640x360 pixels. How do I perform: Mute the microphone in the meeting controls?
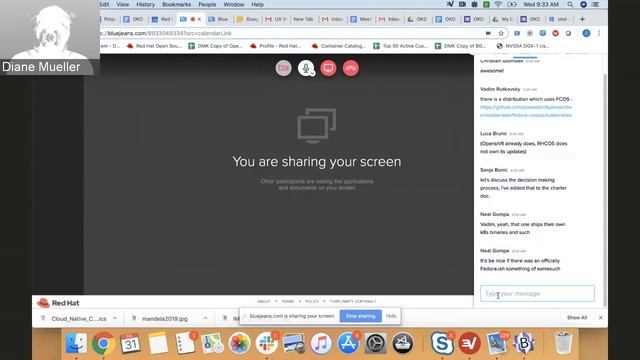point(306,68)
